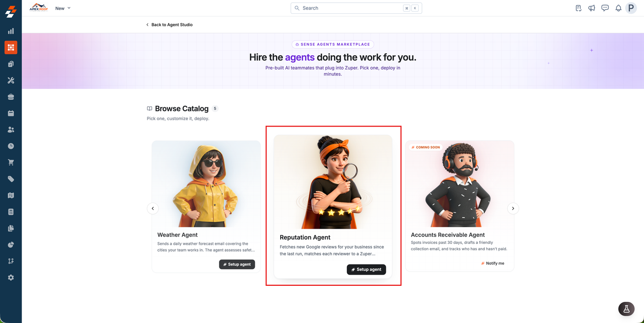644x323 pixels.
Task: Open the clipboard checklist icon in sidebar
Action: (11, 64)
